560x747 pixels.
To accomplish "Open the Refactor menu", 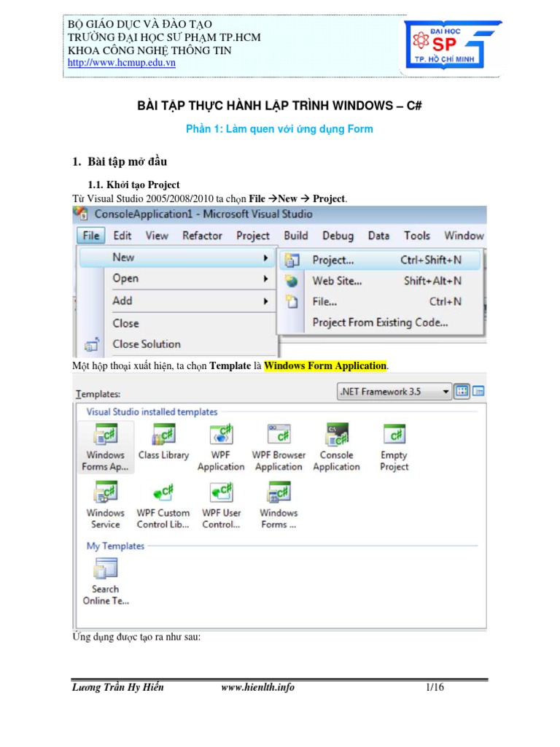I will [x=202, y=236].
